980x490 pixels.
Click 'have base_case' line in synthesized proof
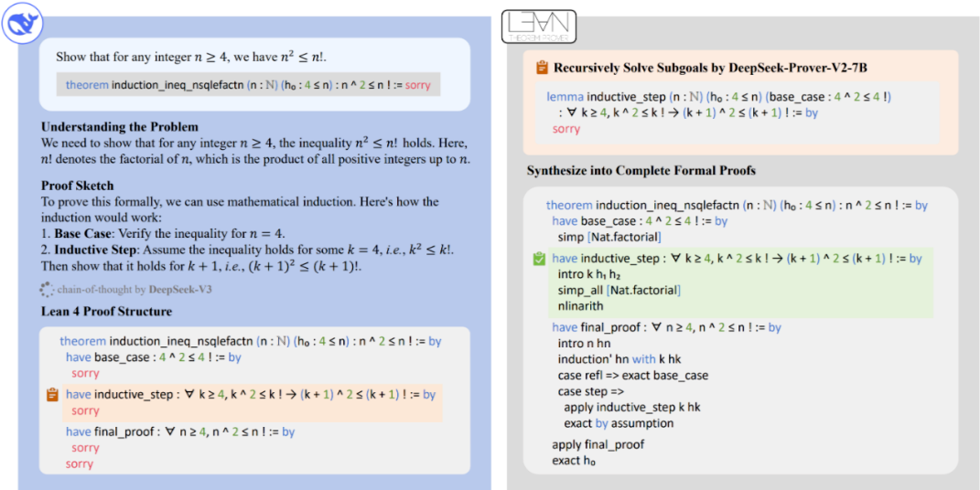click(640, 221)
